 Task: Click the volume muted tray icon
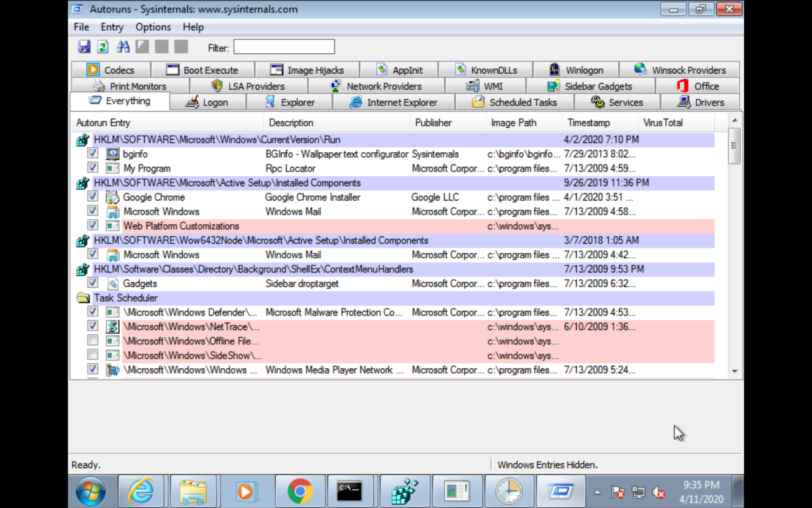[658, 492]
